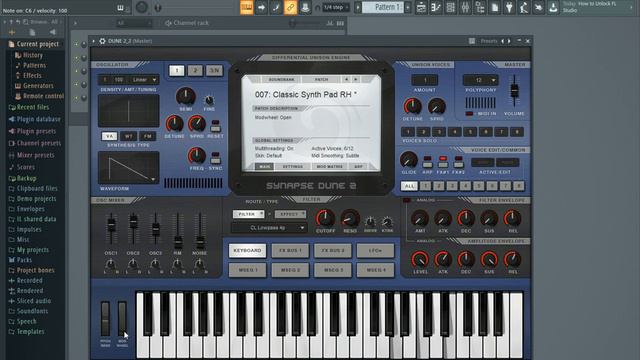The image size is (640, 360).
Task: Click the download content library icon
Action: click(x=553, y=7)
